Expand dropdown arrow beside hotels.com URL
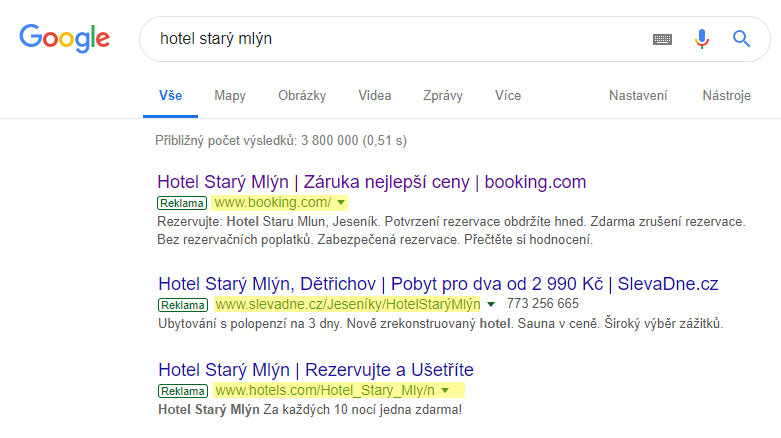Screen dimensions: 781x438 [x=444, y=390]
